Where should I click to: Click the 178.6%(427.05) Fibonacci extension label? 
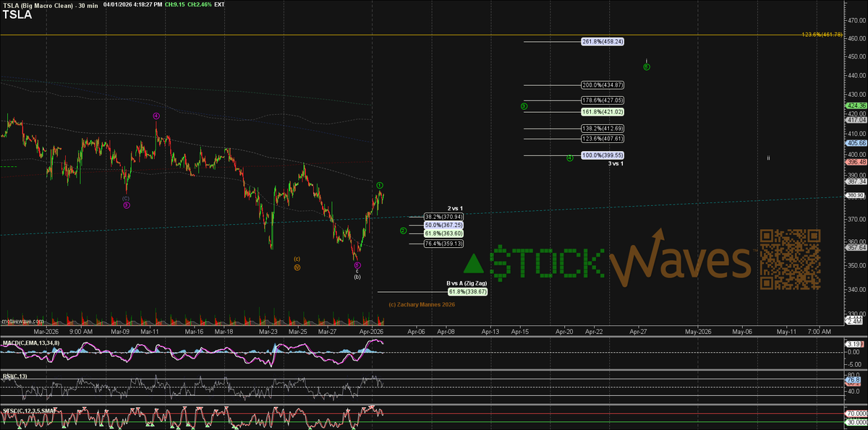tap(602, 100)
